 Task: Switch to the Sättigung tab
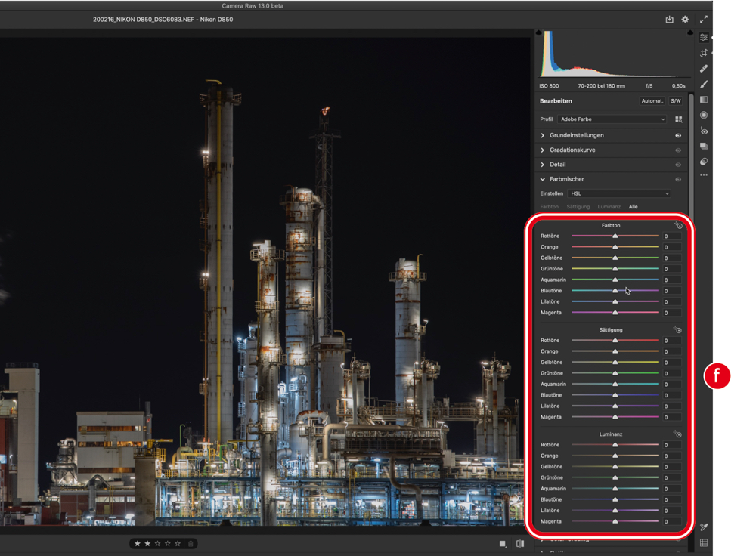coord(578,207)
